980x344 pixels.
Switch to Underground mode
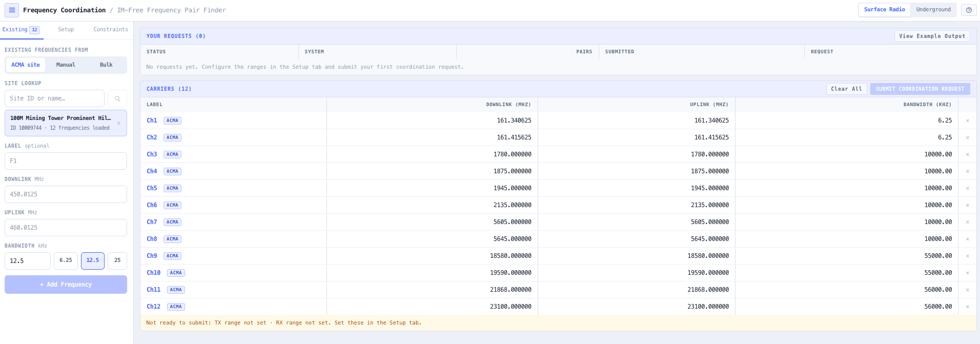tap(933, 10)
